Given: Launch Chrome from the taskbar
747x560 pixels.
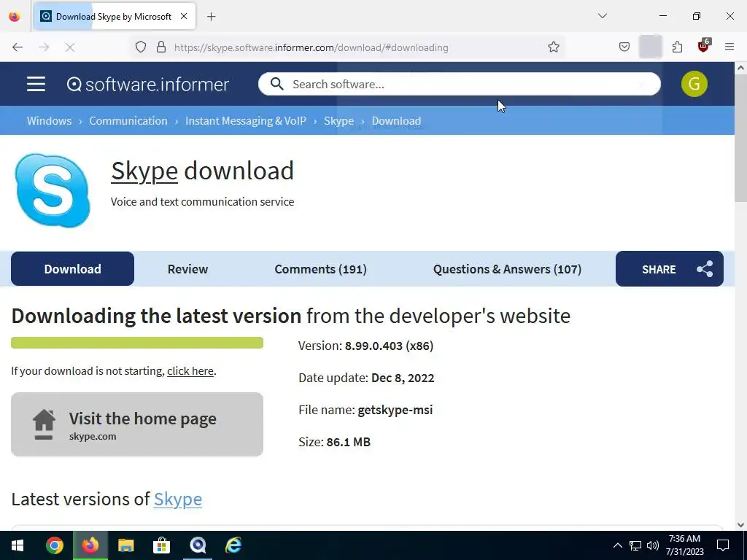Looking at the screenshot, I should click(54, 545).
